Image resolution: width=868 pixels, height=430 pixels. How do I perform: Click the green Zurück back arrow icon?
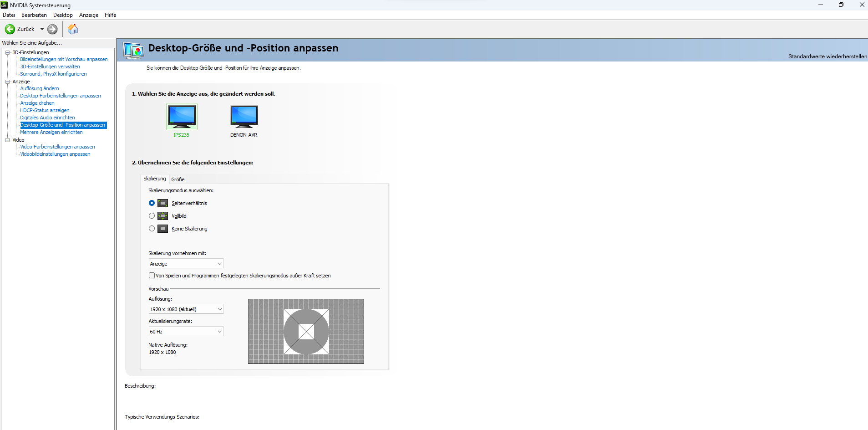[10, 29]
